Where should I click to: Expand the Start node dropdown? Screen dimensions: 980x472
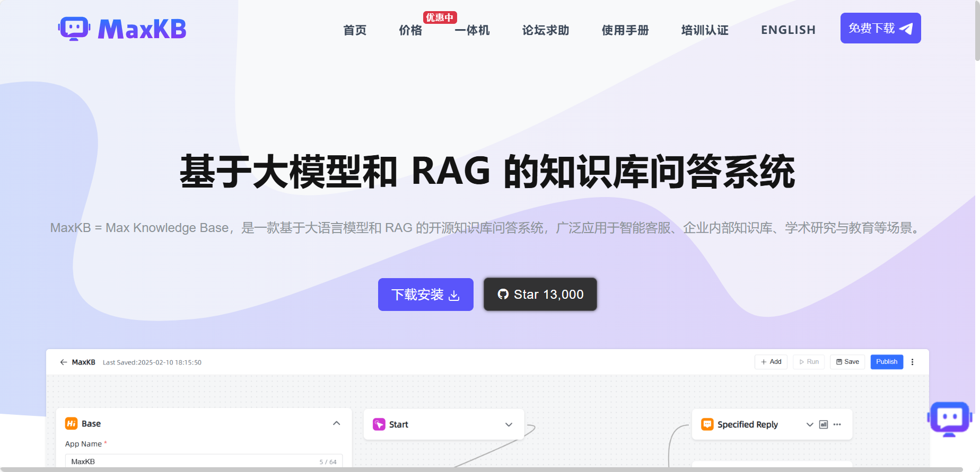[x=509, y=424]
